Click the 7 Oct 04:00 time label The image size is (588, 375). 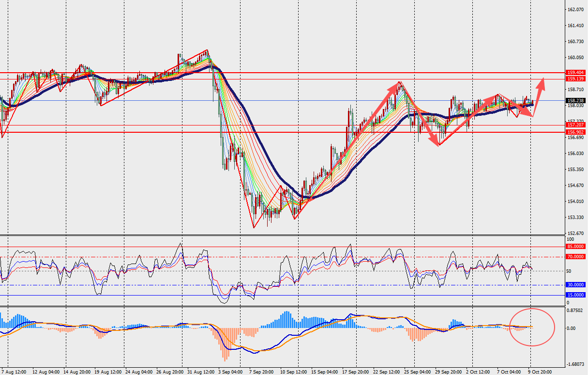coord(510,372)
